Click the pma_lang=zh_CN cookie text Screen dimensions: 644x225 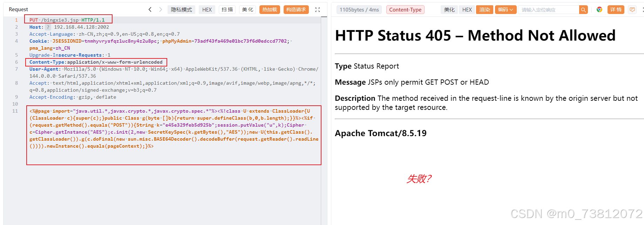(x=50, y=48)
